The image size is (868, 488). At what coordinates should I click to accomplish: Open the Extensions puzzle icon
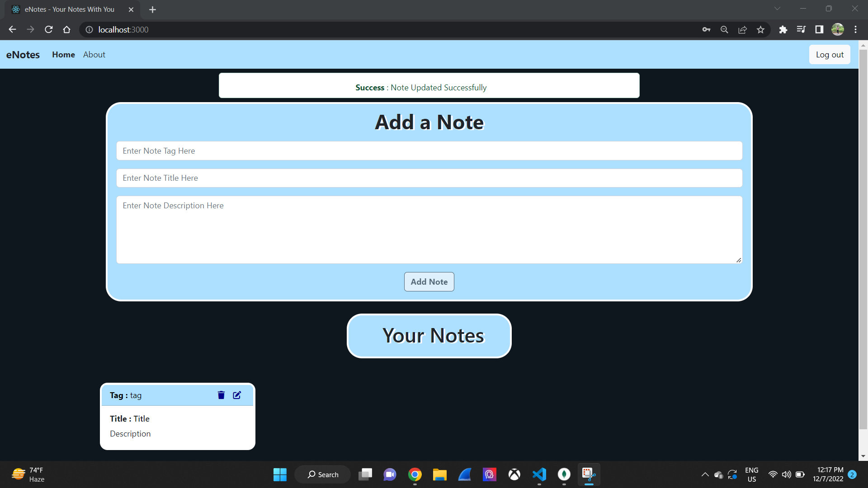(x=783, y=29)
